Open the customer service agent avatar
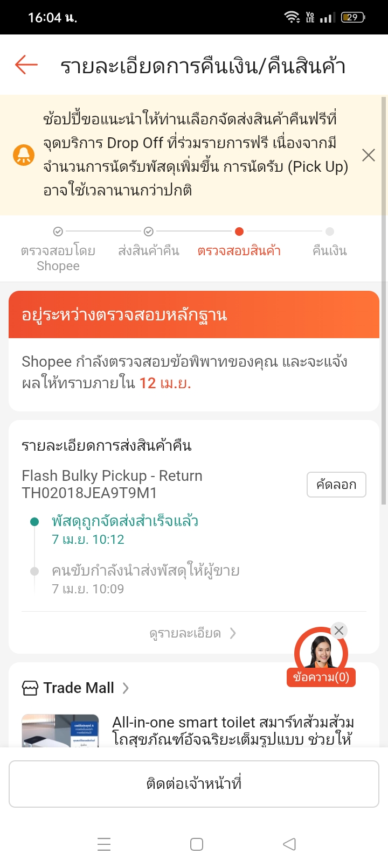 321,653
